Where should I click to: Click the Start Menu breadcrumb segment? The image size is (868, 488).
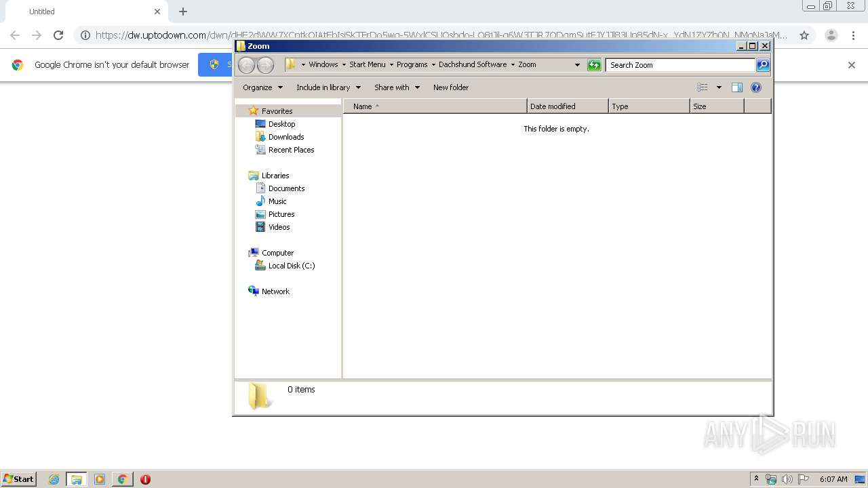[x=368, y=64]
